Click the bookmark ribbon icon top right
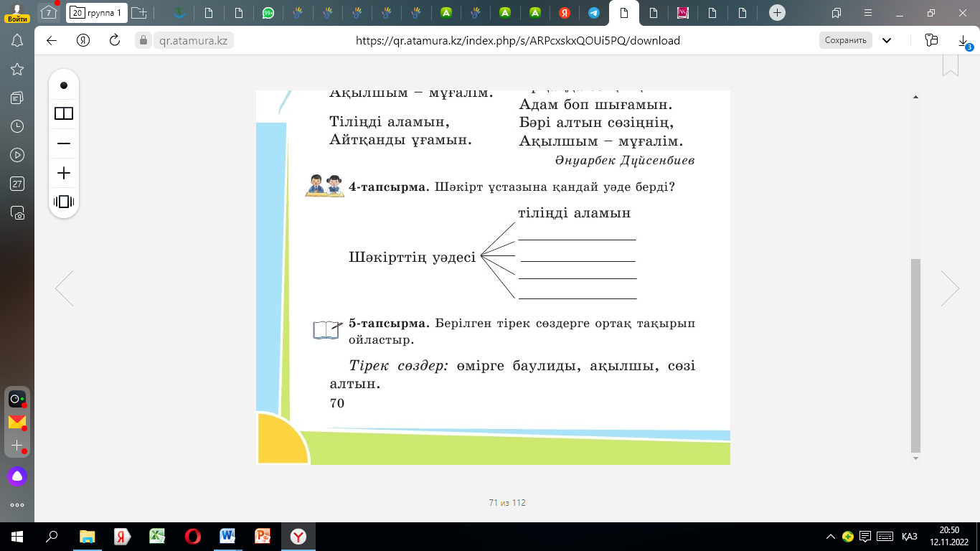 [x=950, y=65]
